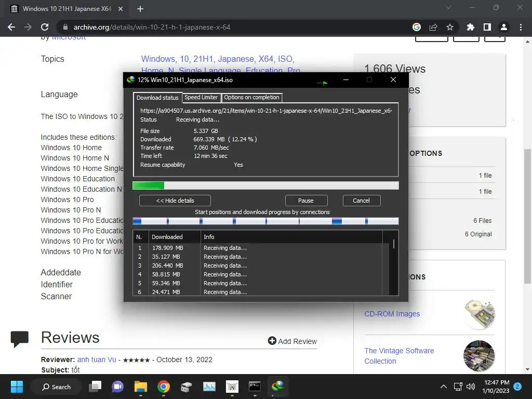
Task: Reload the archive.org page
Action: tap(45, 27)
